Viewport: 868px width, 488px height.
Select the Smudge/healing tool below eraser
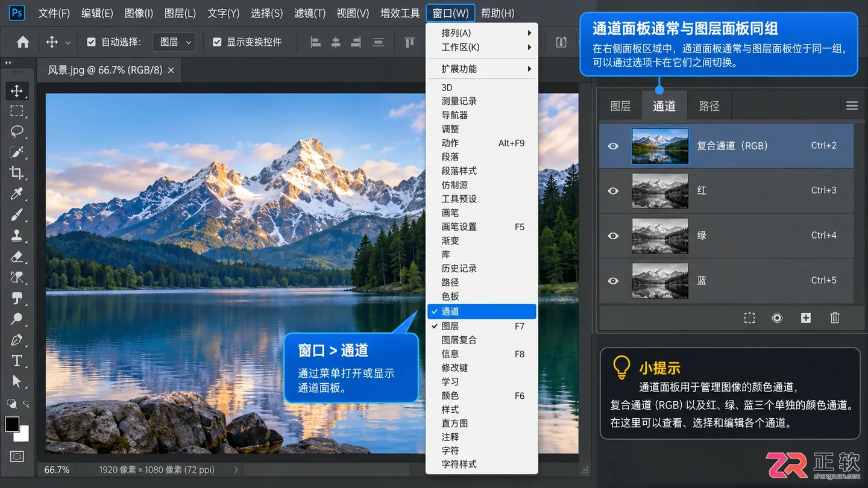click(x=16, y=277)
